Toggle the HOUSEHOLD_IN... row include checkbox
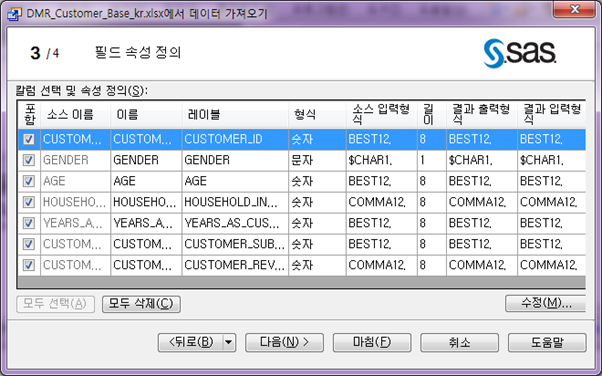The width and height of the screenshot is (602, 376). 29,202
